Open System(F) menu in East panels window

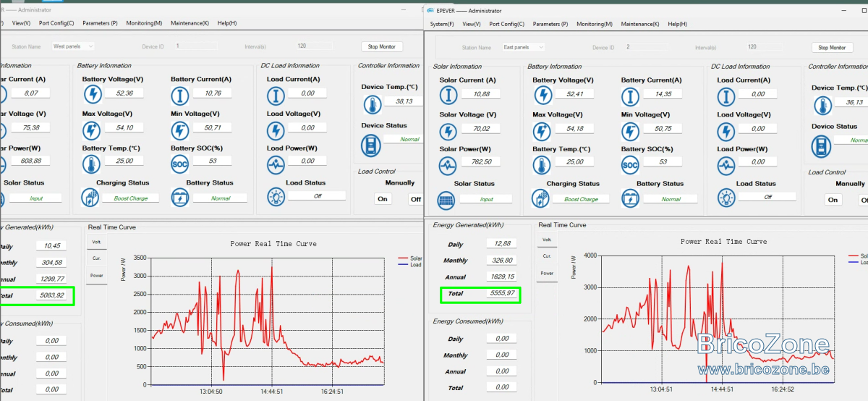click(x=442, y=24)
